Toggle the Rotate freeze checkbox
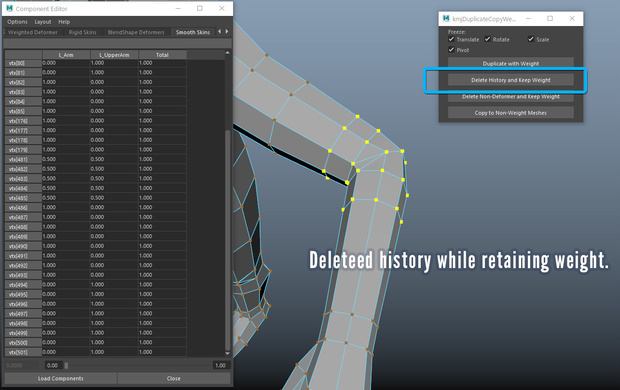The image size is (620, 390). pyautogui.click(x=488, y=39)
